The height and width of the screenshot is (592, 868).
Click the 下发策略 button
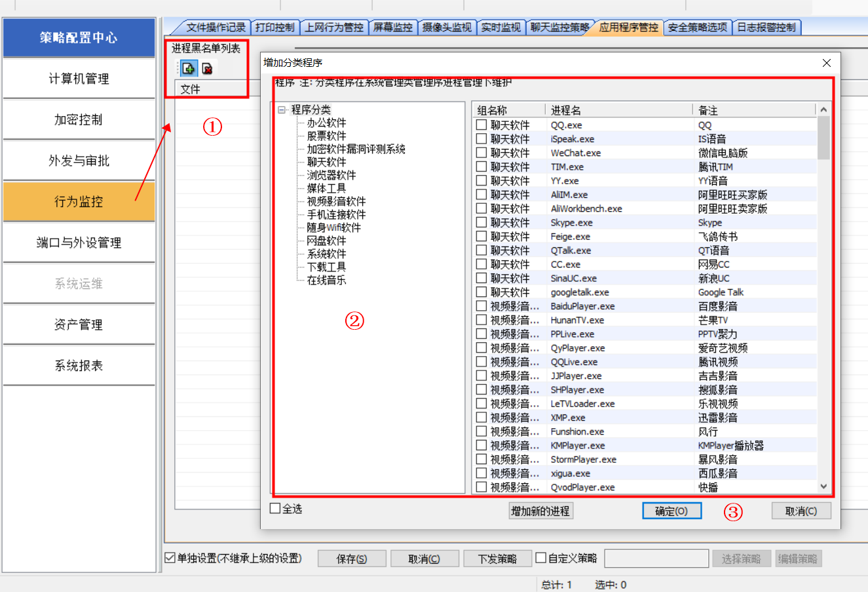(497, 558)
